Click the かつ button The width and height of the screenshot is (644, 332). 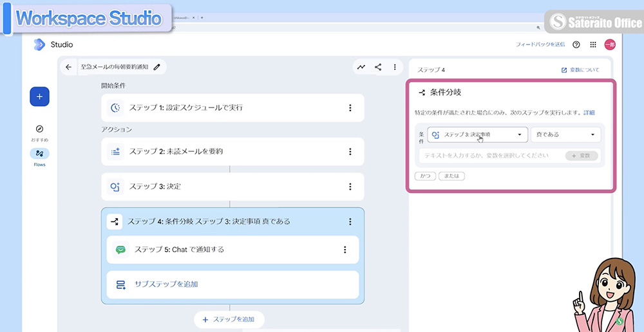[x=425, y=176]
